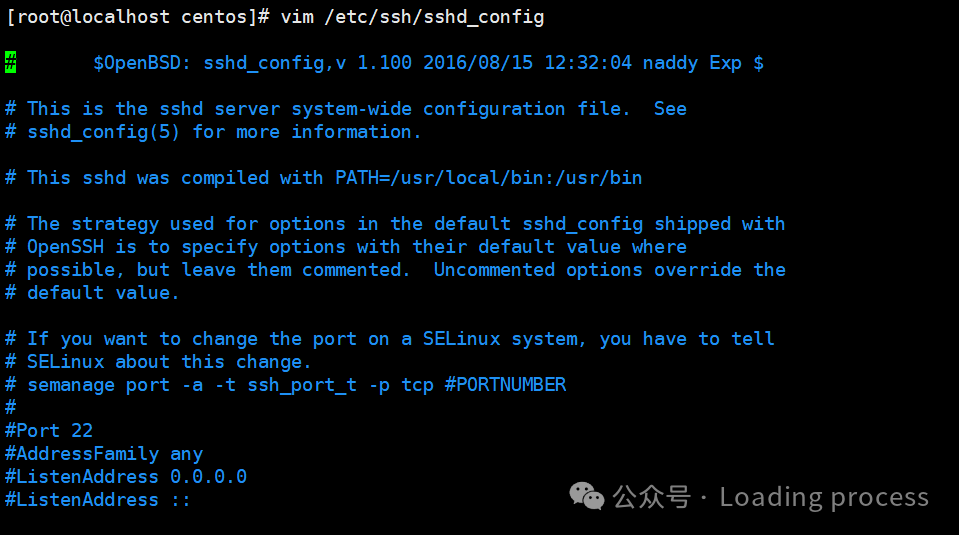Click the #ListenAddress 0.0.0.0 line
The width and height of the screenshot is (959, 535).
click(126, 477)
